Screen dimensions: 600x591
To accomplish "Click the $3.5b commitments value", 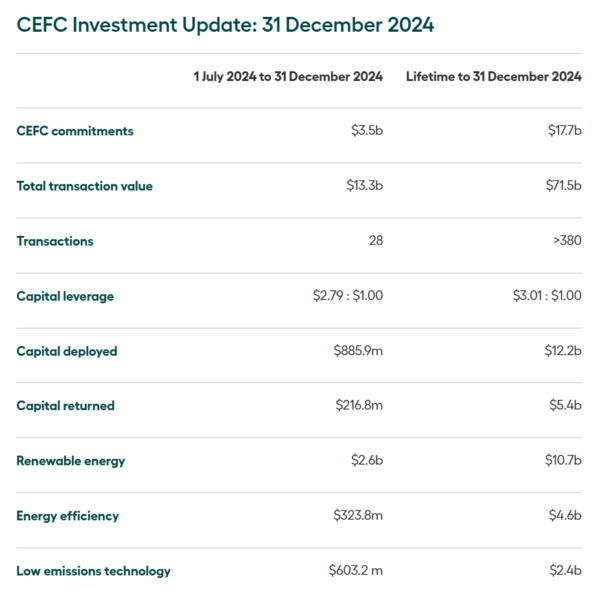I will tap(365, 131).
